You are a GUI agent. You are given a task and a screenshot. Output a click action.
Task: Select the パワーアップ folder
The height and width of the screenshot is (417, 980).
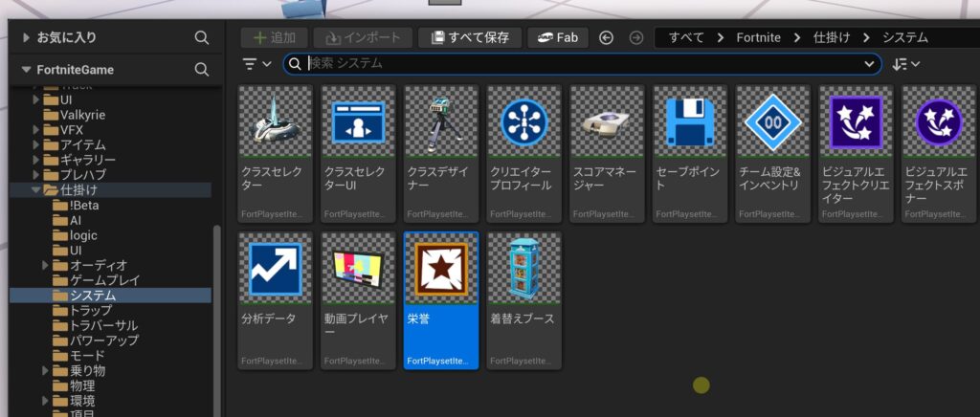103,340
